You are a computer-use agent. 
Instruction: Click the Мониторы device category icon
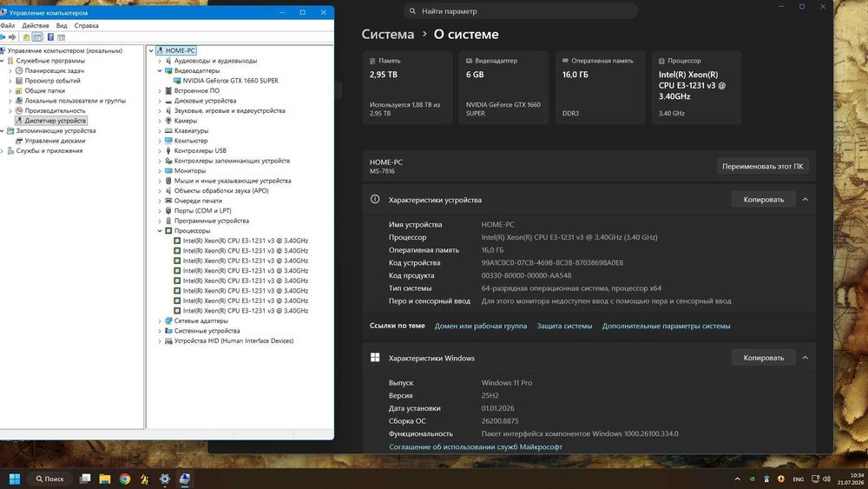tap(168, 170)
